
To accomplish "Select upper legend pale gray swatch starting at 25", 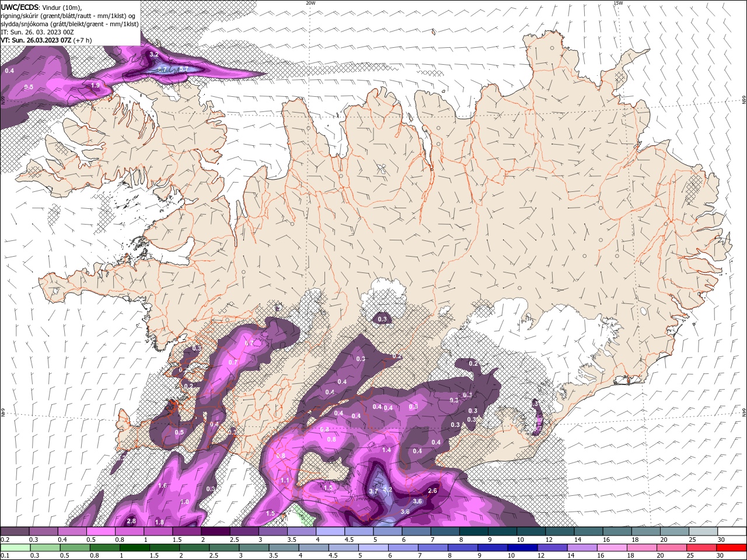I will pos(703,531).
